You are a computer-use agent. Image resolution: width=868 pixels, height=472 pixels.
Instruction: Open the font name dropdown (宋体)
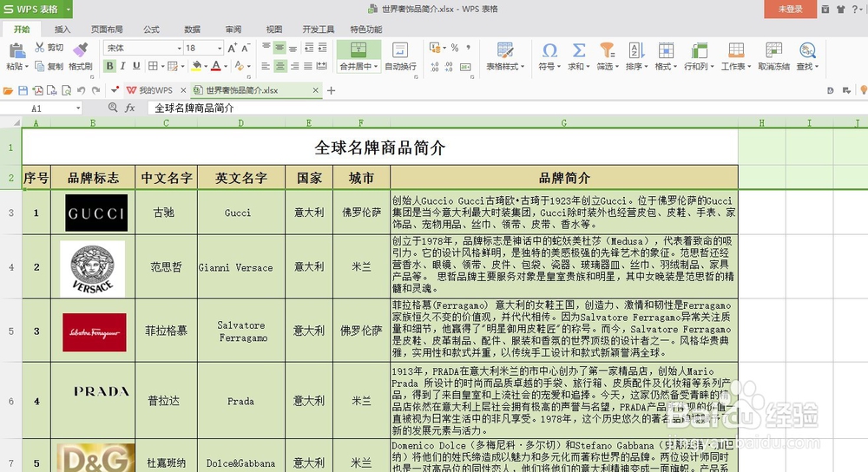[x=179, y=48]
